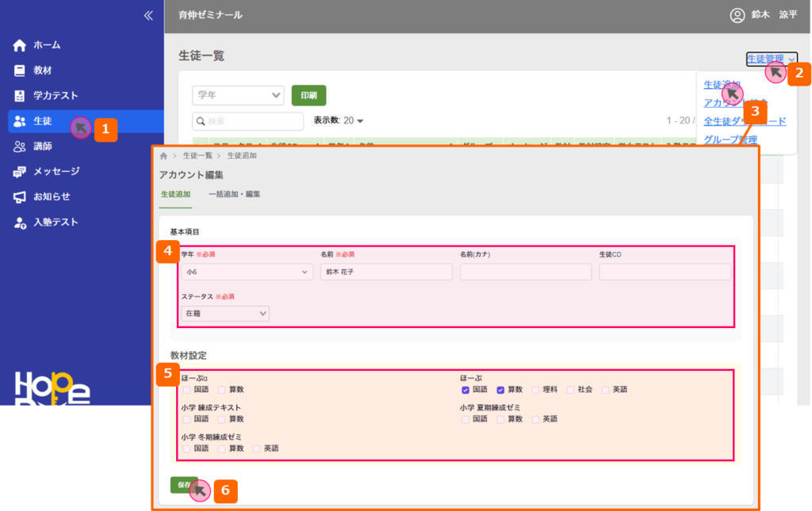The image size is (812, 511).
Task: Open the ステータス dropdown showing 在籍
Action: pos(225,314)
